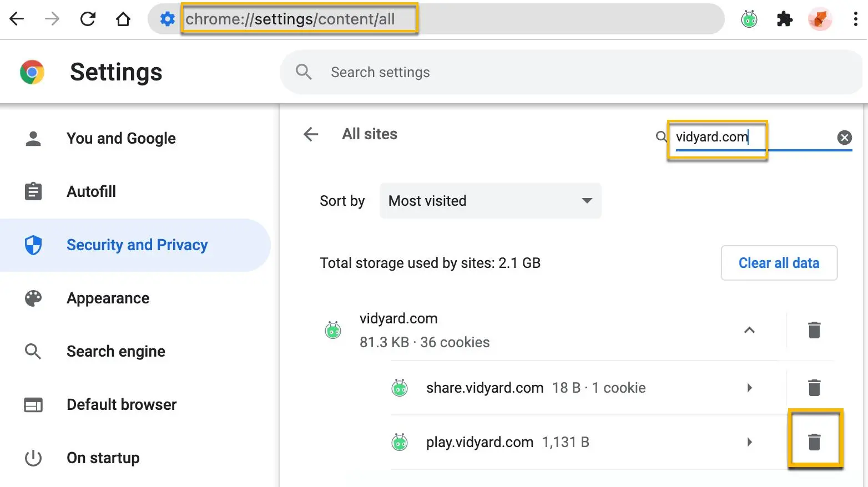Open the Sort by Most visited dropdown

coord(491,201)
